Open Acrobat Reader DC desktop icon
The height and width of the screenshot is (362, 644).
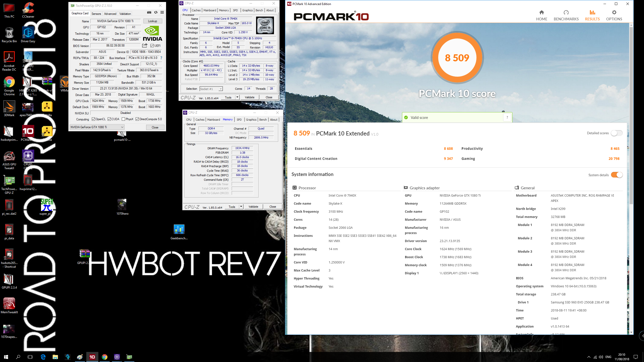(9, 61)
